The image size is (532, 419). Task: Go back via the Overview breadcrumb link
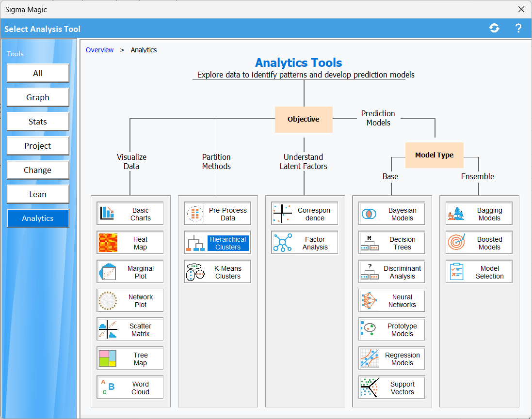coord(99,50)
